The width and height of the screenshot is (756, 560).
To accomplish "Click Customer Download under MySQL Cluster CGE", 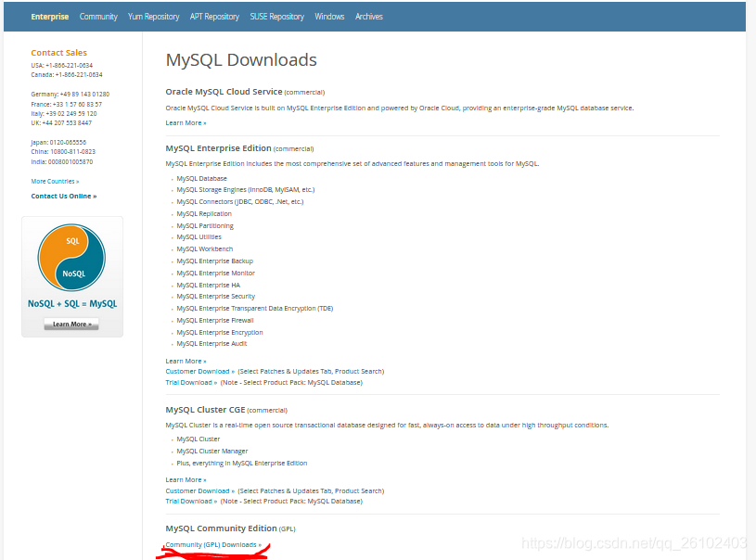I will click(x=199, y=490).
